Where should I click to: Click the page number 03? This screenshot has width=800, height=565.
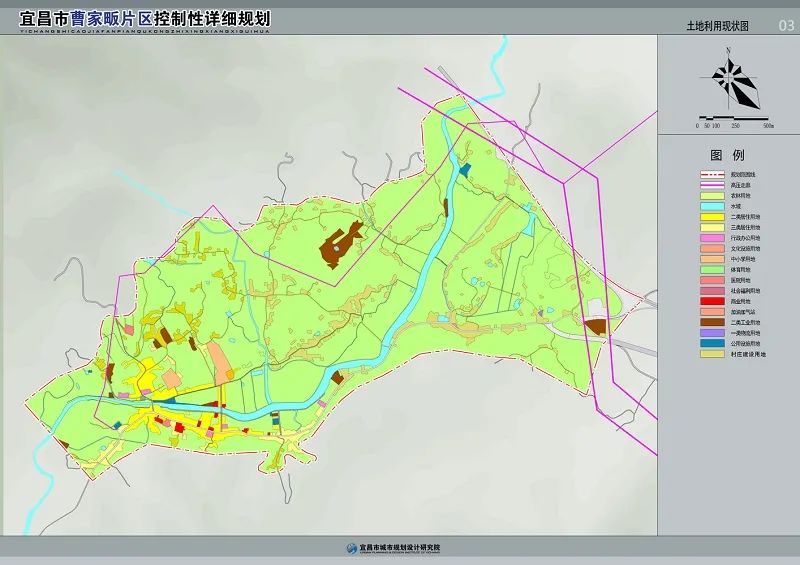(x=785, y=25)
